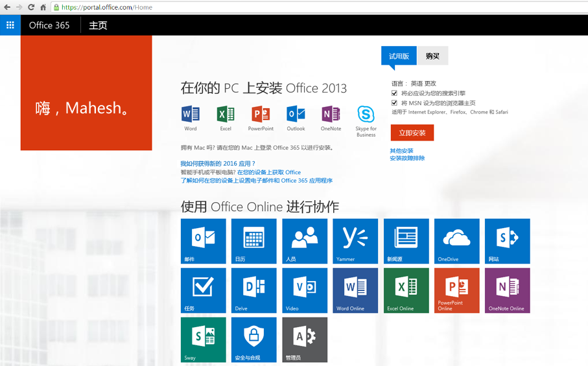Open the 日历 calendar tile
This screenshot has width=588, height=366.
pyautogui.click(x=254, y=241)
